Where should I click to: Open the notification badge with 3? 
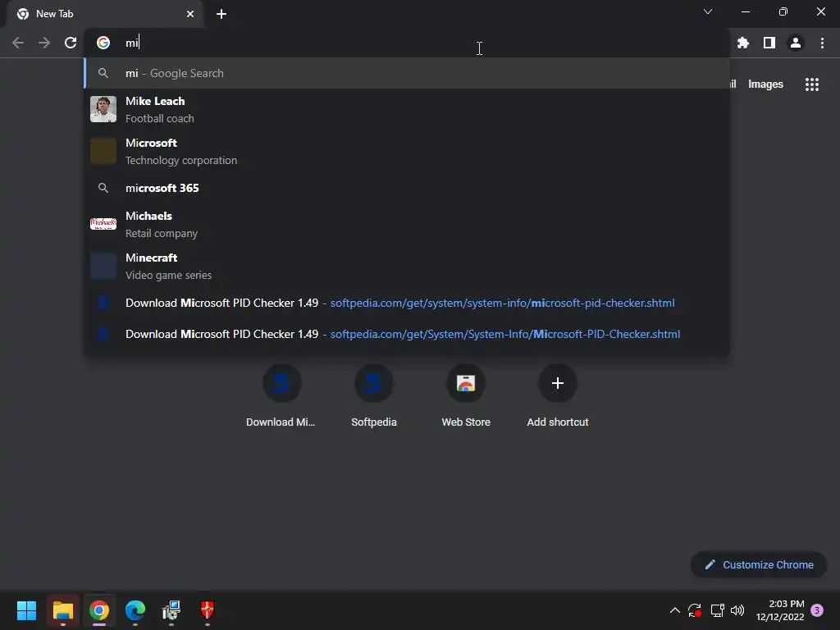(817, 610)
